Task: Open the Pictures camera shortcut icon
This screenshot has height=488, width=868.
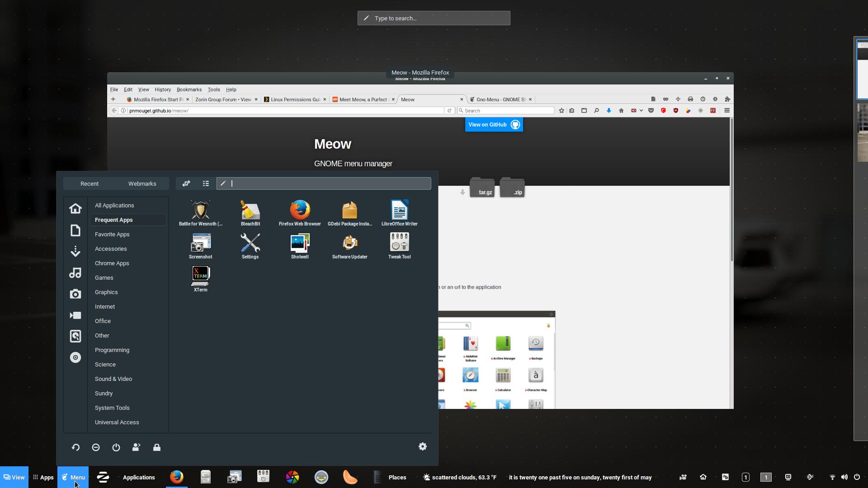Action: pyautogui.click(x=75, y=294)
